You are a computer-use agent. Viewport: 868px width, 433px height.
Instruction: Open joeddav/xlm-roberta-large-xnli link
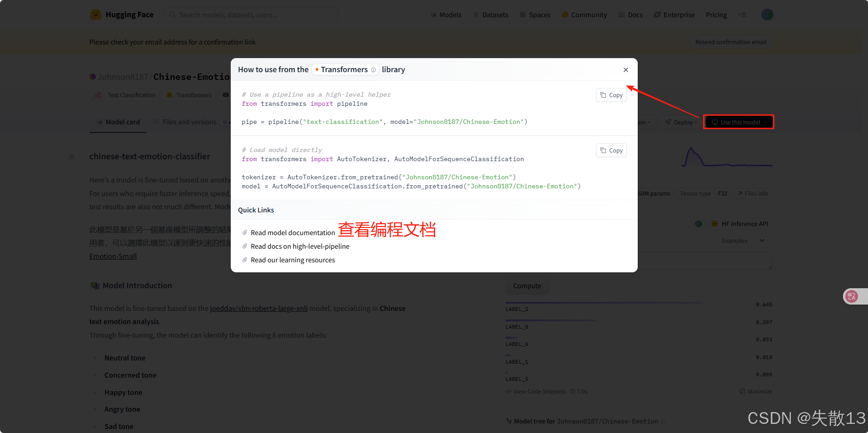pyautogui.click(x=259, y=308)
